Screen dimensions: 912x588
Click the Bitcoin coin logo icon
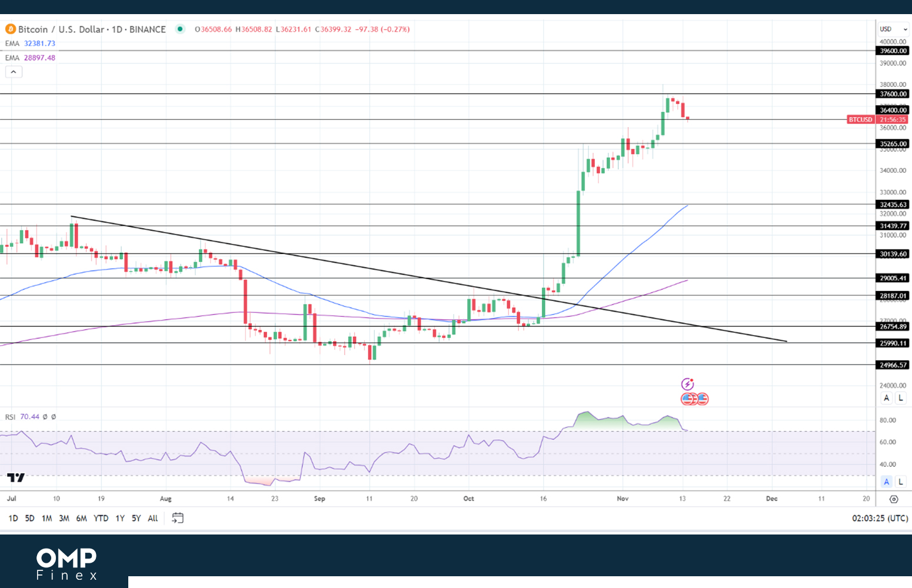[11, 29]
